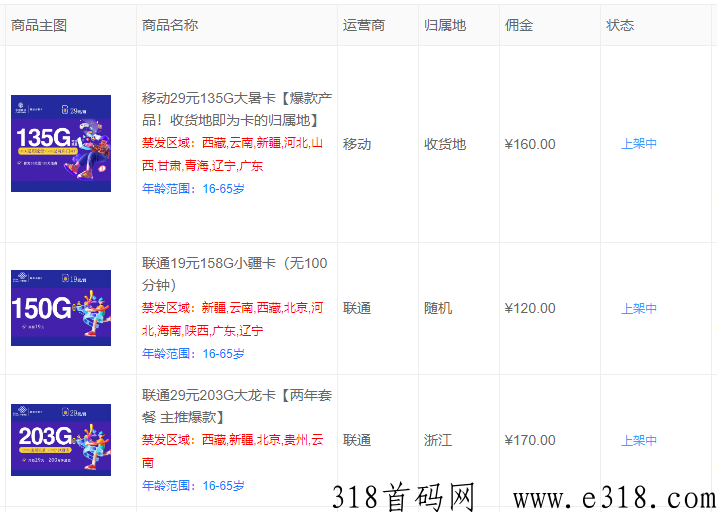
Task: Click product name 联通29元203G大龙卡
Action: point(237,406)
